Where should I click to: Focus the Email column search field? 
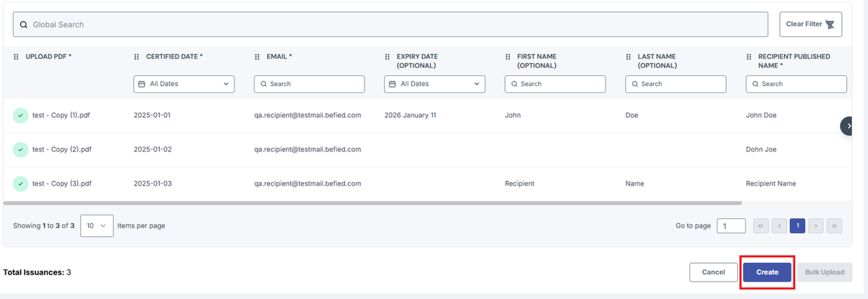(309, 84)
